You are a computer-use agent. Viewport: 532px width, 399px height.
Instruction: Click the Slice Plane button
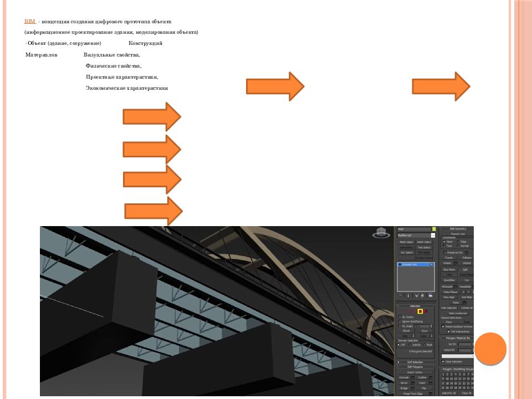(x=449, y=270)
